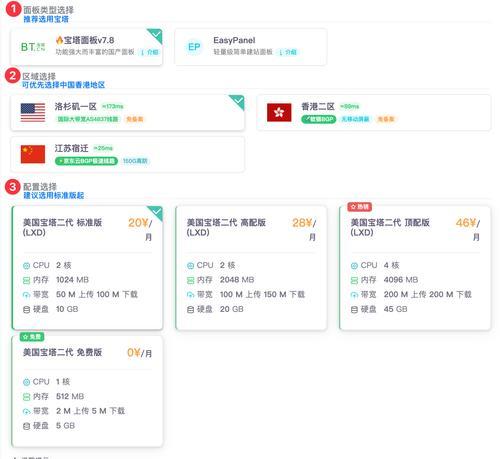Click the orange 免备案 tag under 洛杉矶一区
500x459 pixels.
pos(135,119)
